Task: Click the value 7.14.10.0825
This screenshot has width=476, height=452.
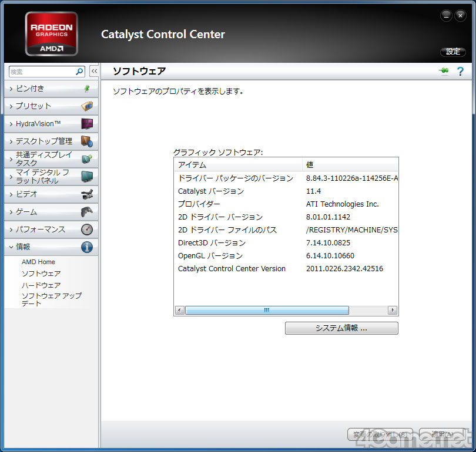Action: (328, 243)
